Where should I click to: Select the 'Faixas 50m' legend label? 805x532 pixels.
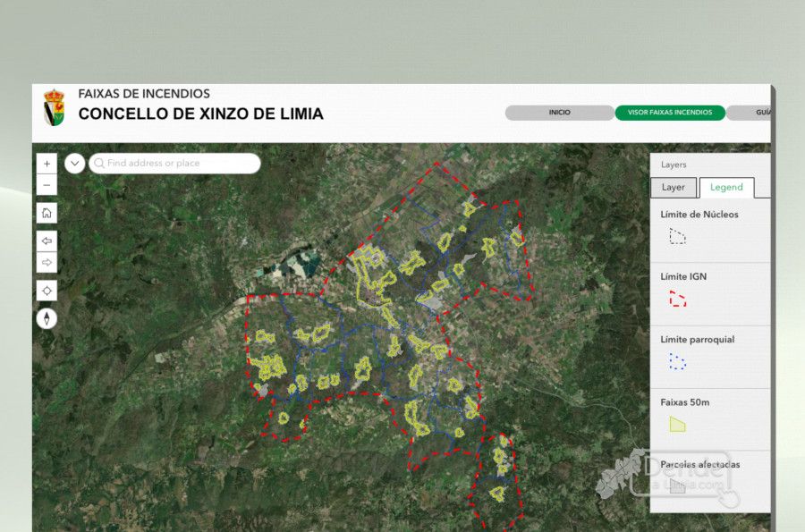pyautogui.click(x=685, y=402)
